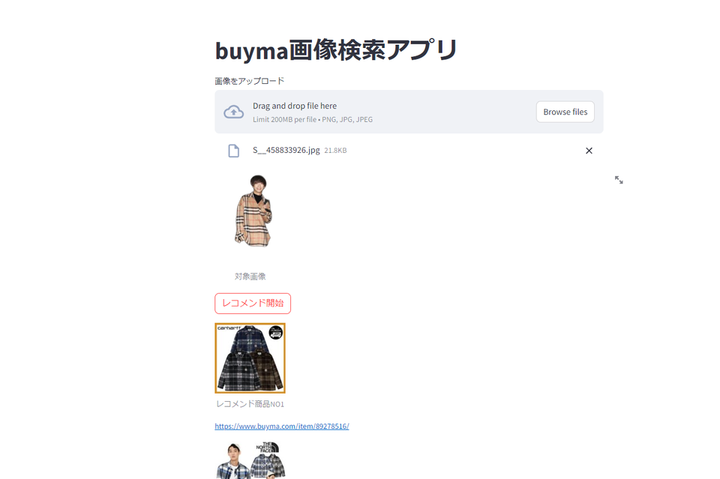Click the cloud upload icon

[x=234, y=112]
